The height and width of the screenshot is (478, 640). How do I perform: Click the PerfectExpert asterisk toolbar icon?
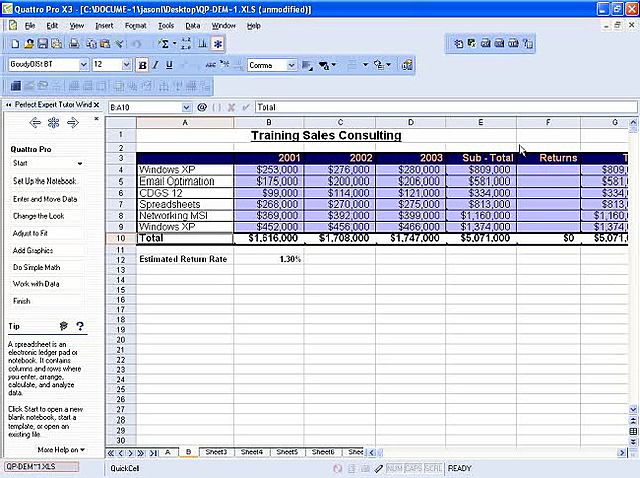(218, 44)
